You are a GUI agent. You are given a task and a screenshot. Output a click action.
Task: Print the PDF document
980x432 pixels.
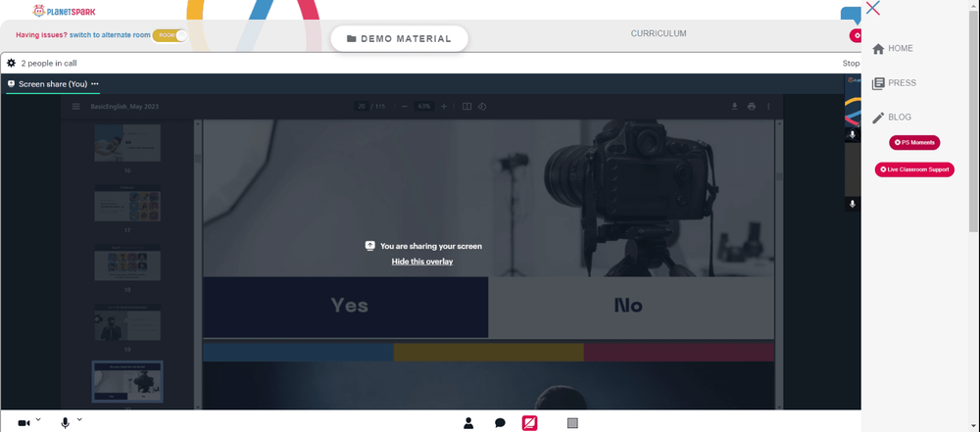[x=752, y=106]
